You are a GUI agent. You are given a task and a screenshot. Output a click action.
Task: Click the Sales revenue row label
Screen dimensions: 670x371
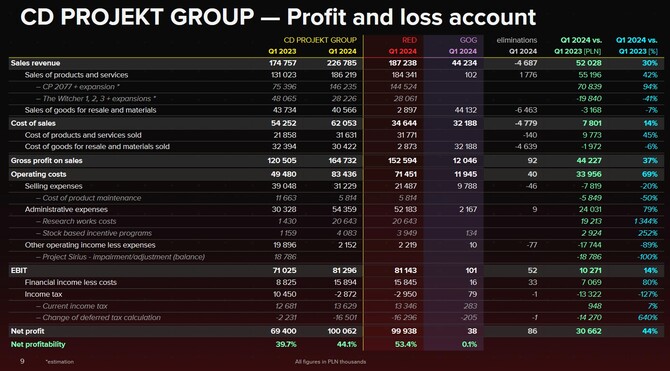click(35, 63)
